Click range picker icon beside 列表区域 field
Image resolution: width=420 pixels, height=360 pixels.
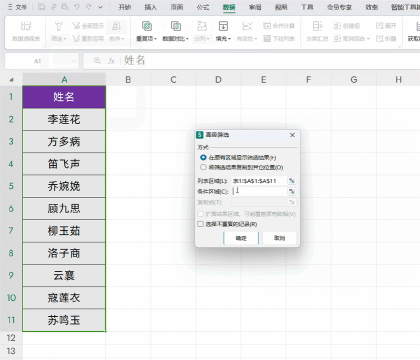[x=292, y=181]
